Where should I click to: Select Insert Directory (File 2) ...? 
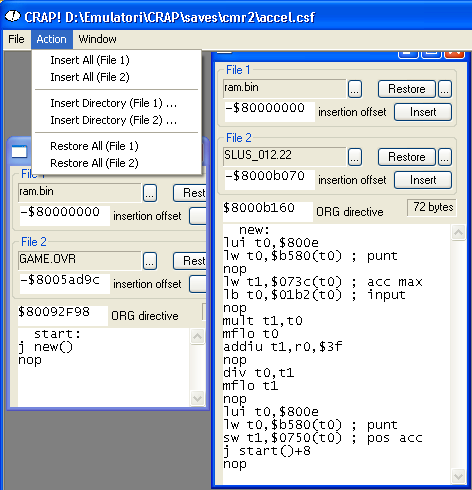pos(113,120)
